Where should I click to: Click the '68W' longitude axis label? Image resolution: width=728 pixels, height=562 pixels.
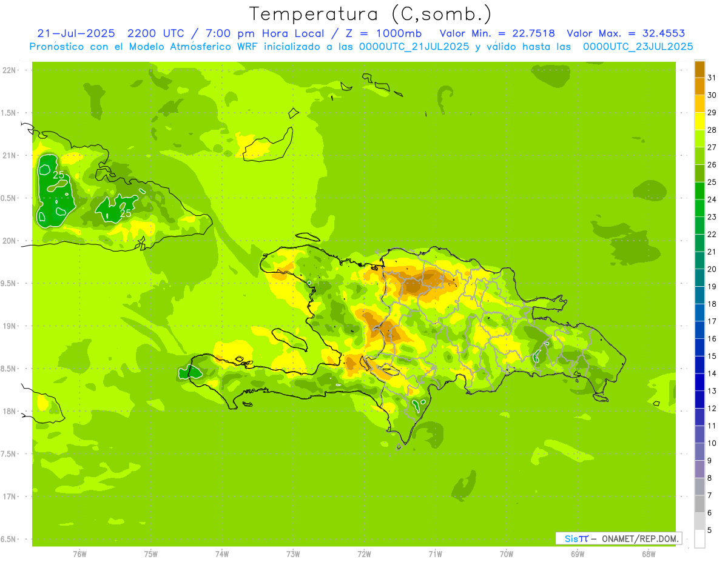[649, 554]
